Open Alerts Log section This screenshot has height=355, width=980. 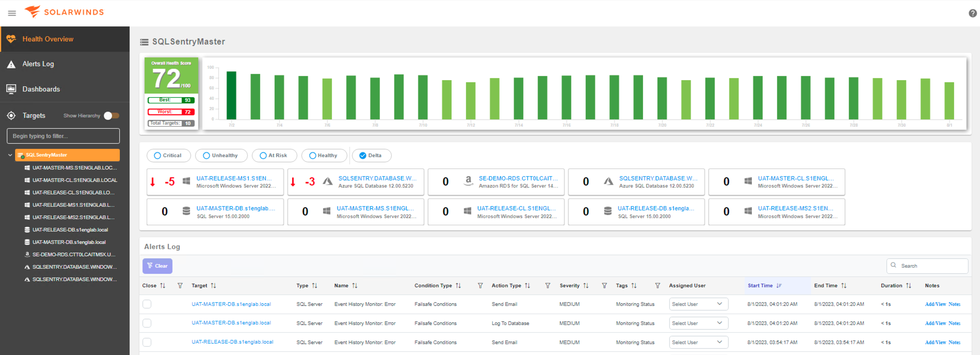click(65, 64)
